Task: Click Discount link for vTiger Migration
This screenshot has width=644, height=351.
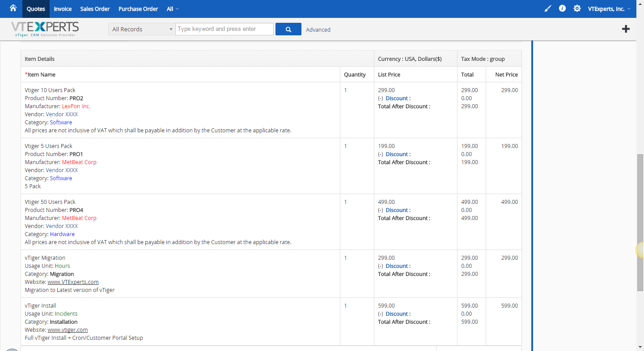Action: [397, 266]
